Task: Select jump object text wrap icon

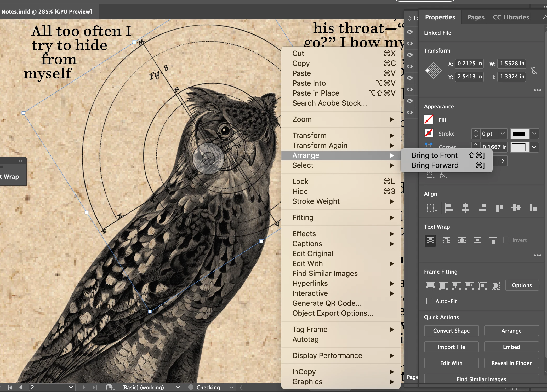Action: pos(477,240)
